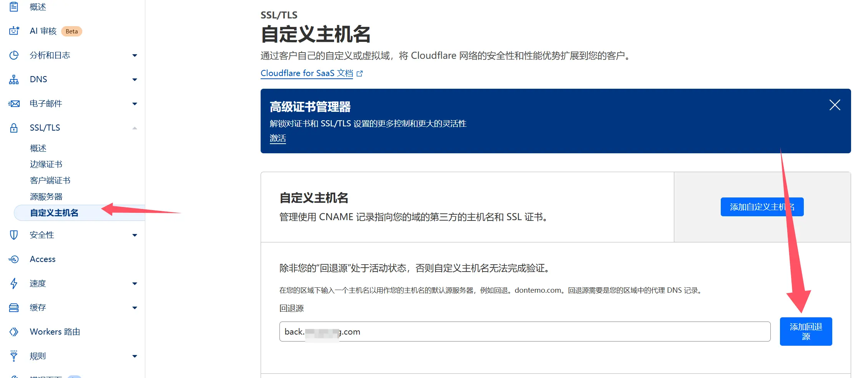
Task: Click the 速度 lightning bolt icon
Action: click(x=14, y=283)
